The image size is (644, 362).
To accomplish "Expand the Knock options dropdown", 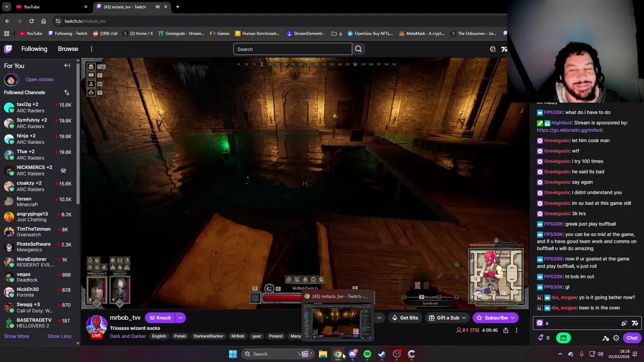I will click(x=180, y=318).
